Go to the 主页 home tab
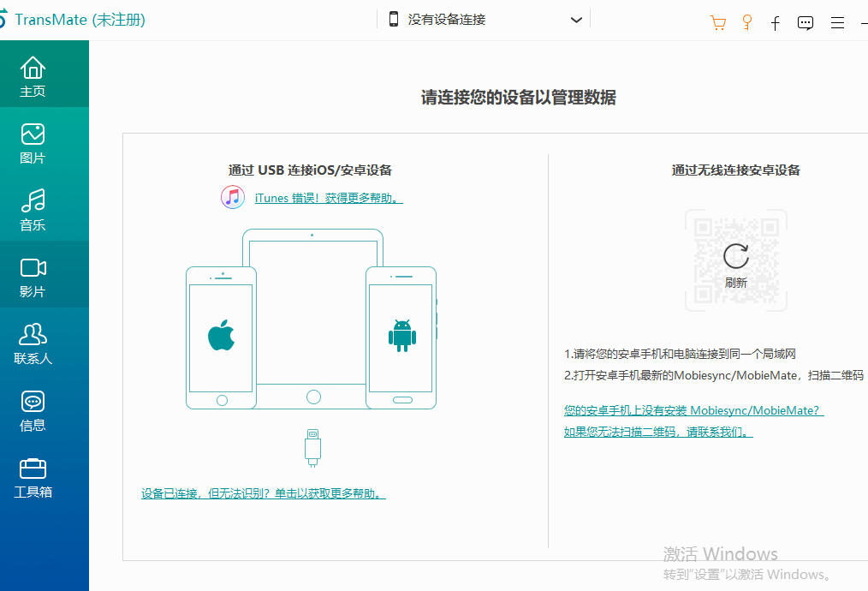 33,76
